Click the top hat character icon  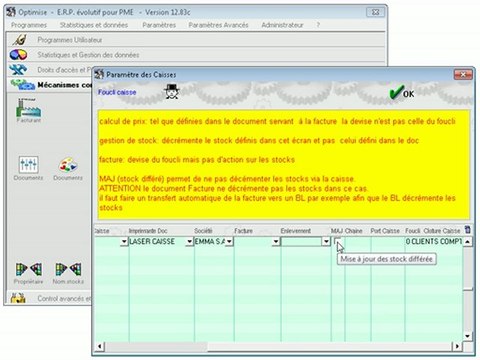coord(172,92)
